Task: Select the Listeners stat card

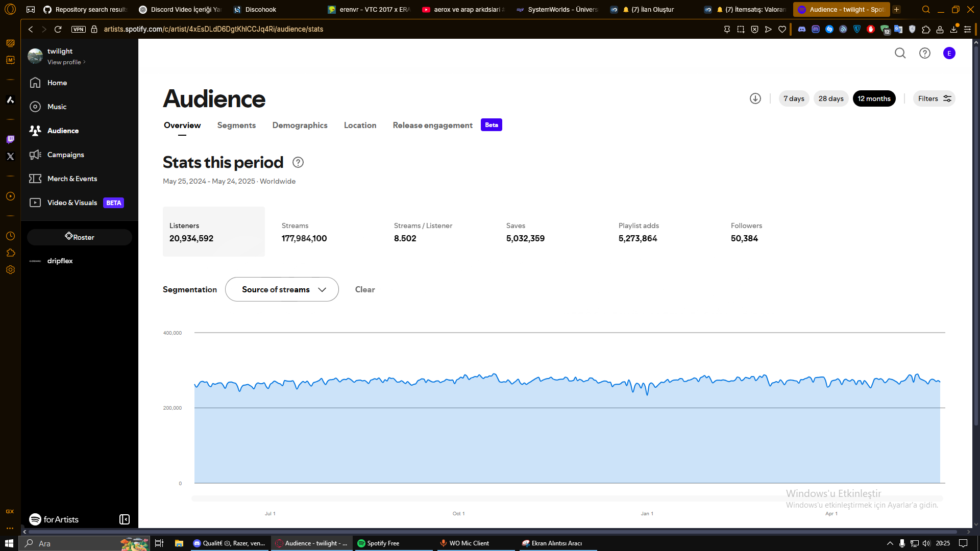Action: (214, 232)
